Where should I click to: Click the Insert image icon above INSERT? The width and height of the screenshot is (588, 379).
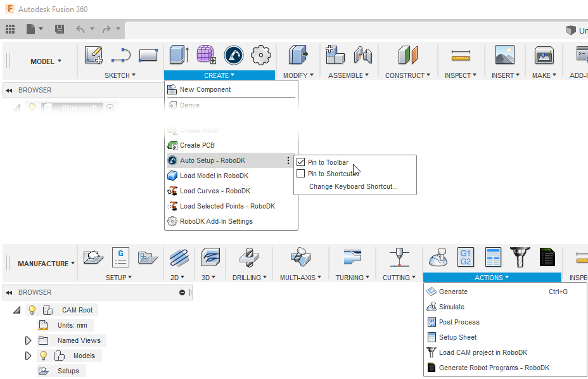[504, 56]
